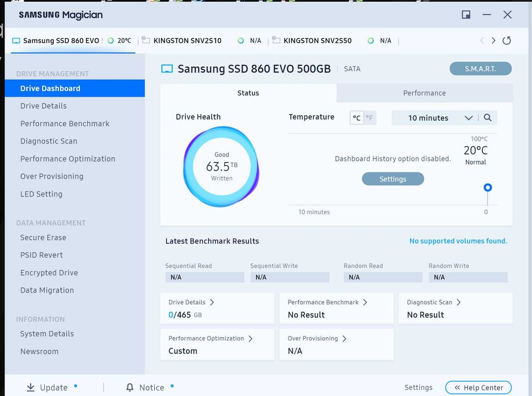
Task: Open Secure Erase in sidebar
Action: coord(43,237)
